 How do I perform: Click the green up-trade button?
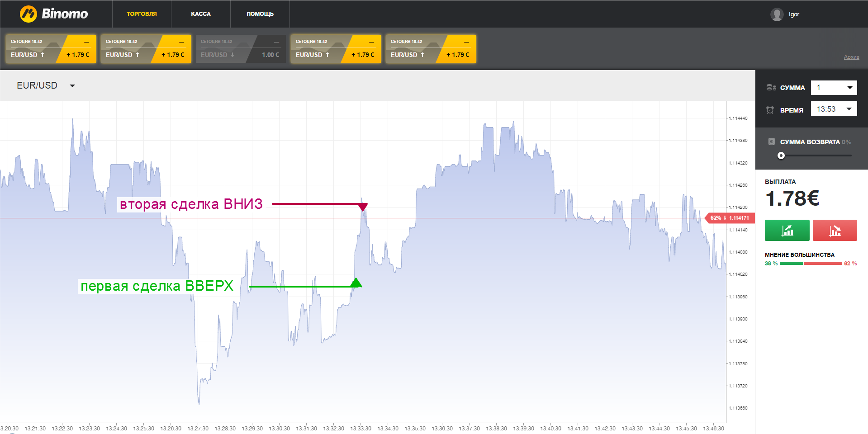coord(787,230)
